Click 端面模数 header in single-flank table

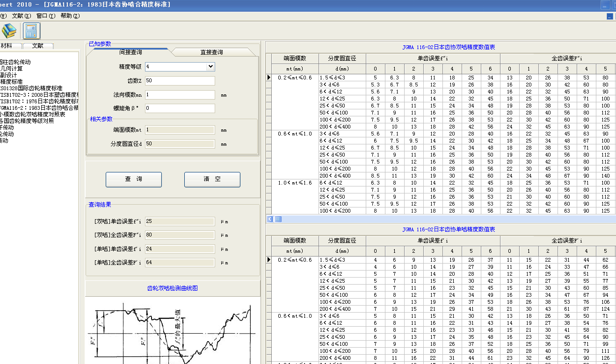(295, 241)
